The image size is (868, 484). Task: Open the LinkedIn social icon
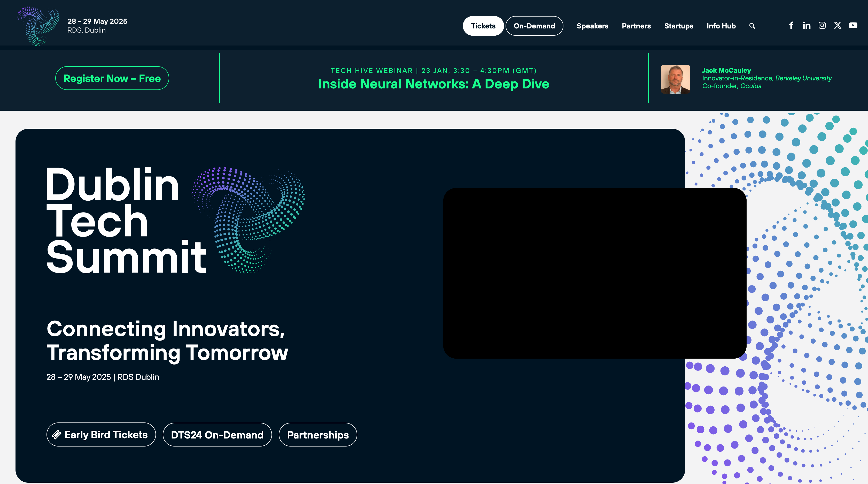[806, 26]
